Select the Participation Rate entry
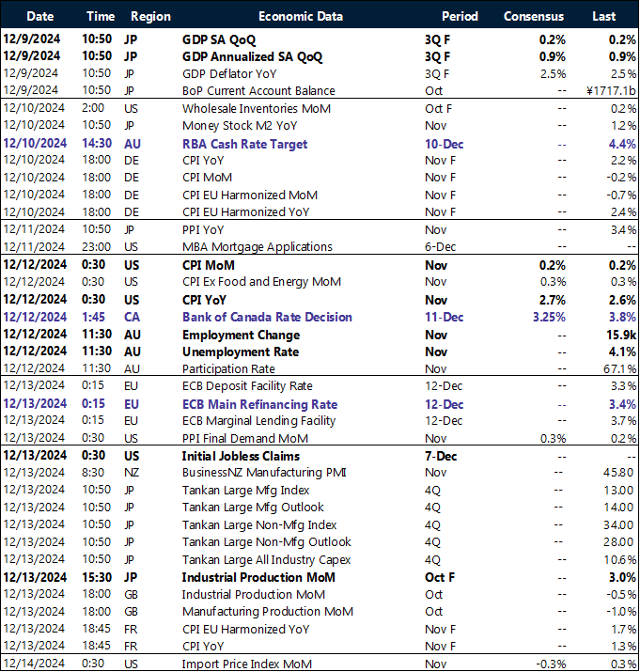 click(228, 369)
